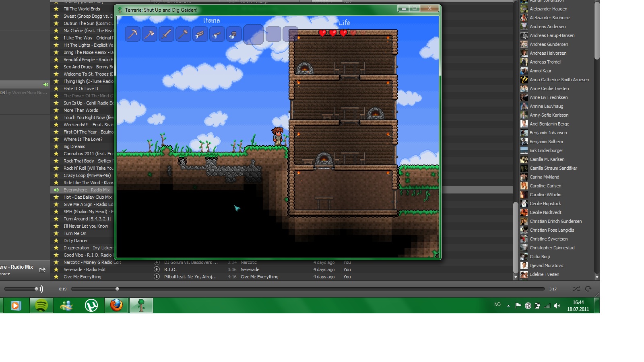
Task: Select the item stack of 90 slot
Action: [234, 34]
